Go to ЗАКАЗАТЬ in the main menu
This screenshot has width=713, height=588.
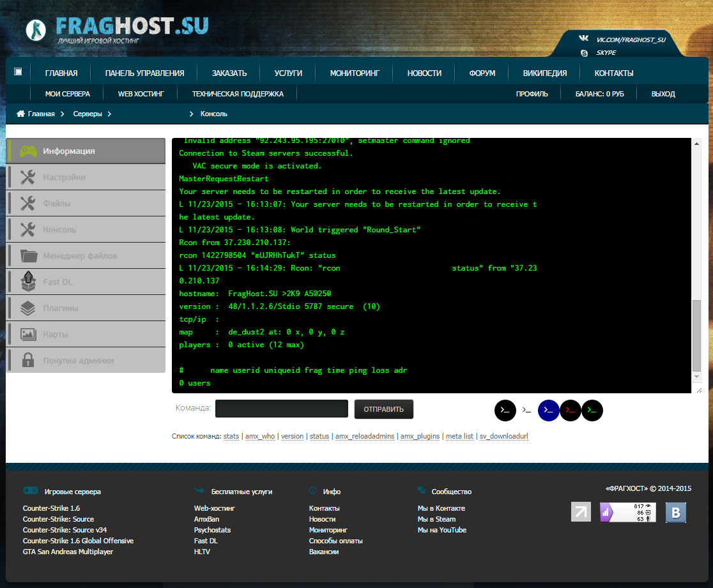point(229,73)
